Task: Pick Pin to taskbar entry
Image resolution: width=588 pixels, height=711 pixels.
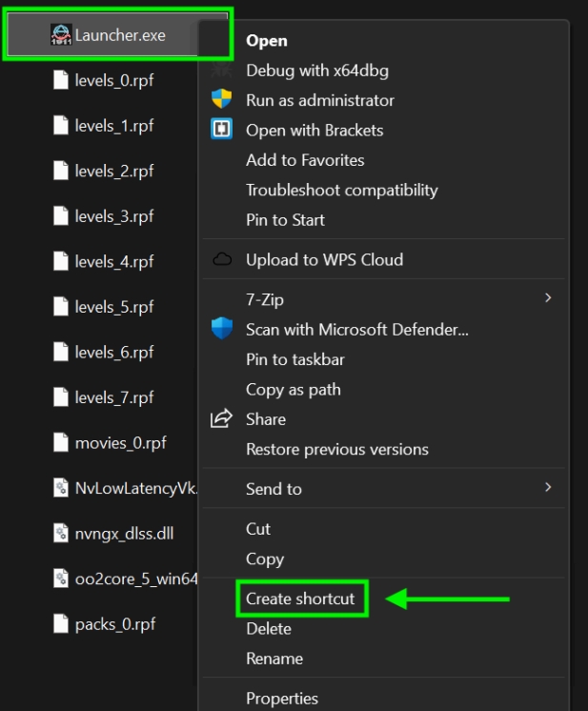Action: (295, 359)
